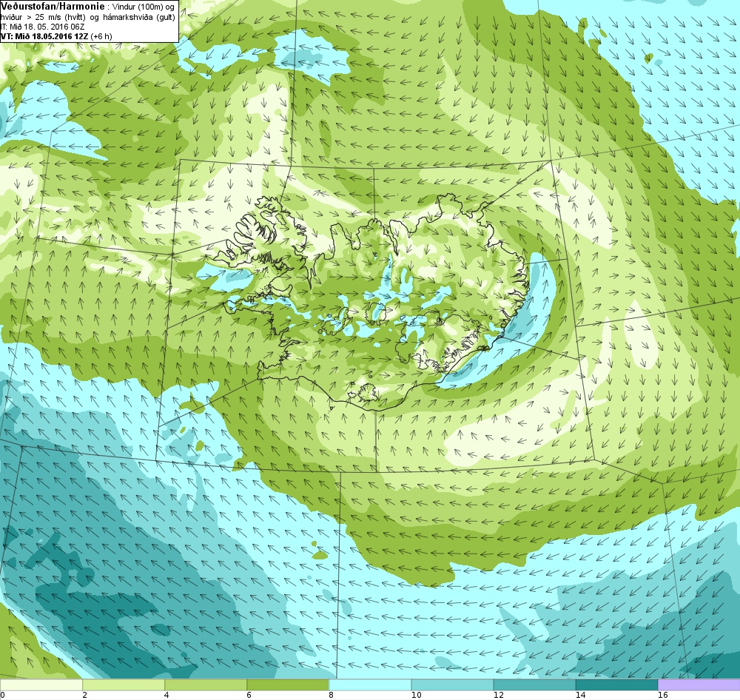The image size is (740, 700).
Task: Click the legend scale label "6"
Action: tap(249, 695)
